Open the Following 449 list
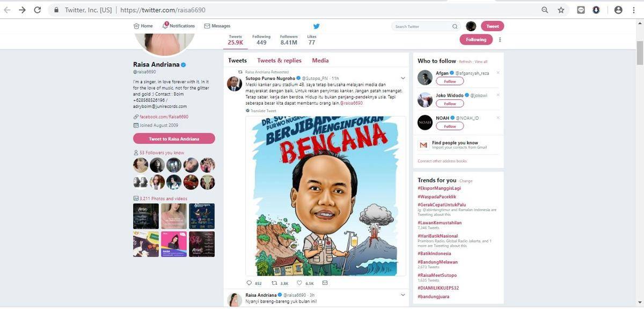The image size is (644, 309). click(x=261, y=40)
